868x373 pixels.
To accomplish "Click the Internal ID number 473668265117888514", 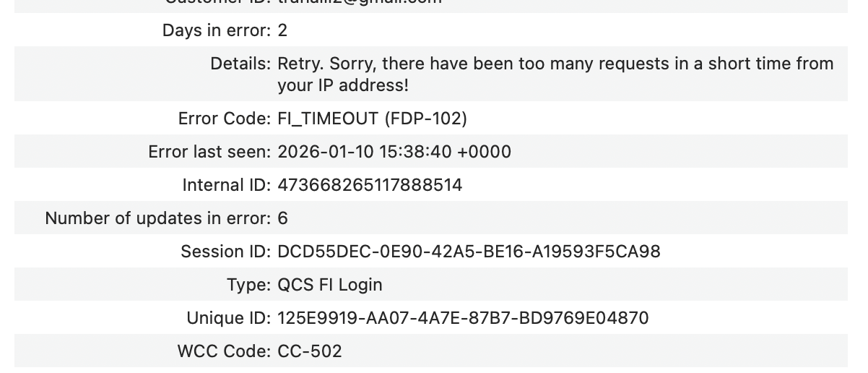I will pos(370,185).
